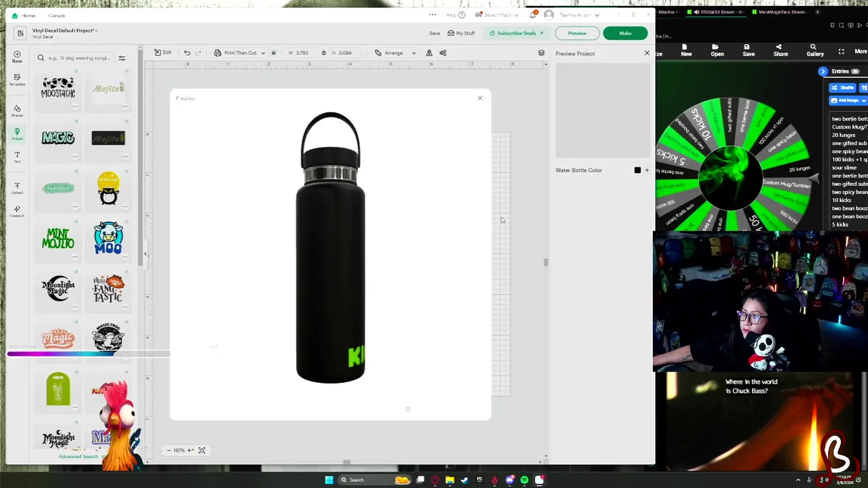The image size is (868, 488).
Task: Click Open in the wheel app toolbar
Action: 717,50
